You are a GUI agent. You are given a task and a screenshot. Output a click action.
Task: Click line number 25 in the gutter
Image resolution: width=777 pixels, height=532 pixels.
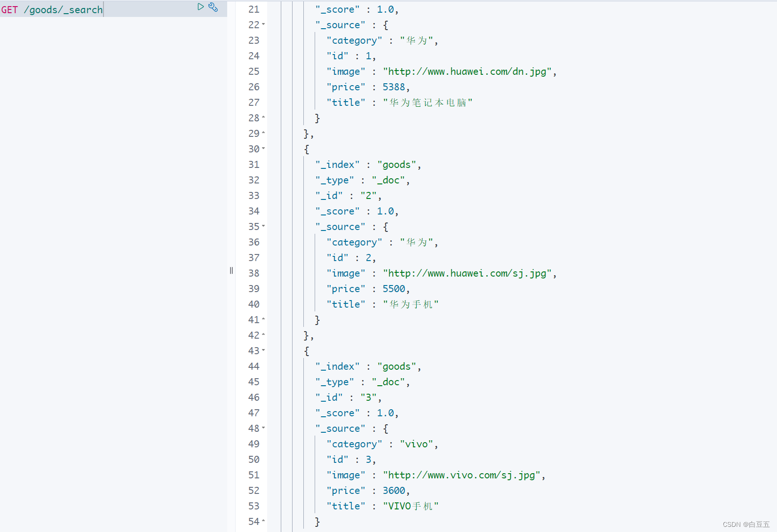[x=254, y=71]
